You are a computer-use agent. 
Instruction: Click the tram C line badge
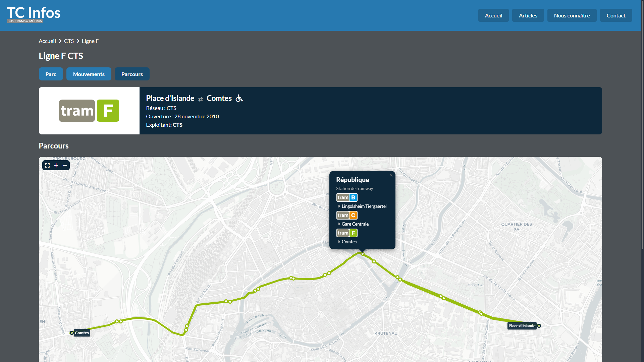(x=347, y=215)
